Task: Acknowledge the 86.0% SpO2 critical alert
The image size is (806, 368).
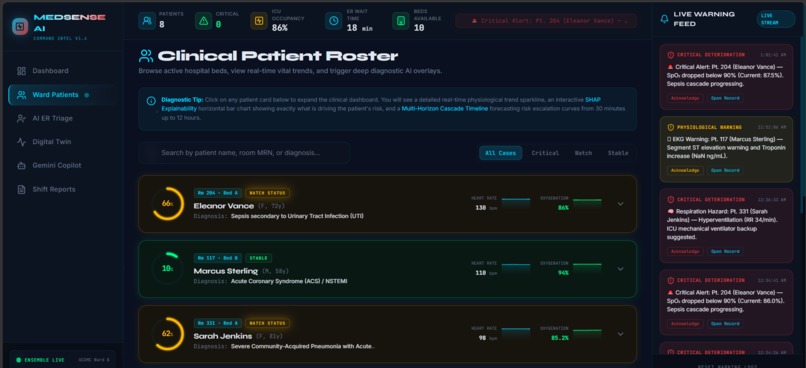Action: point(685,324)
